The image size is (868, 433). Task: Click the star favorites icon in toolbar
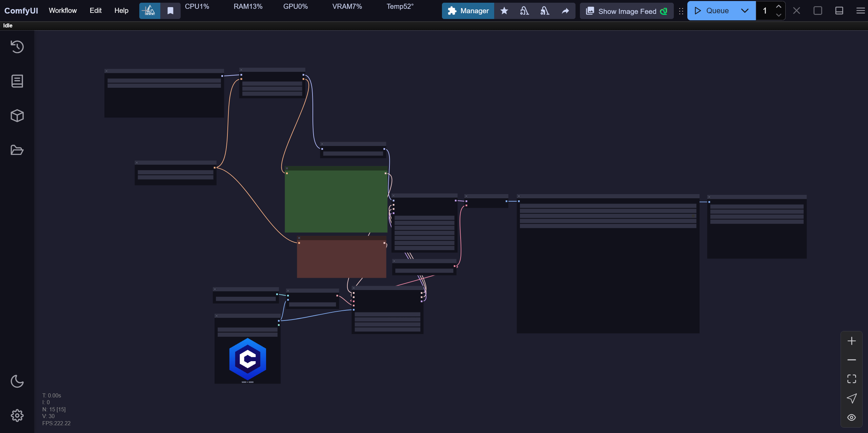click(504, 11)
